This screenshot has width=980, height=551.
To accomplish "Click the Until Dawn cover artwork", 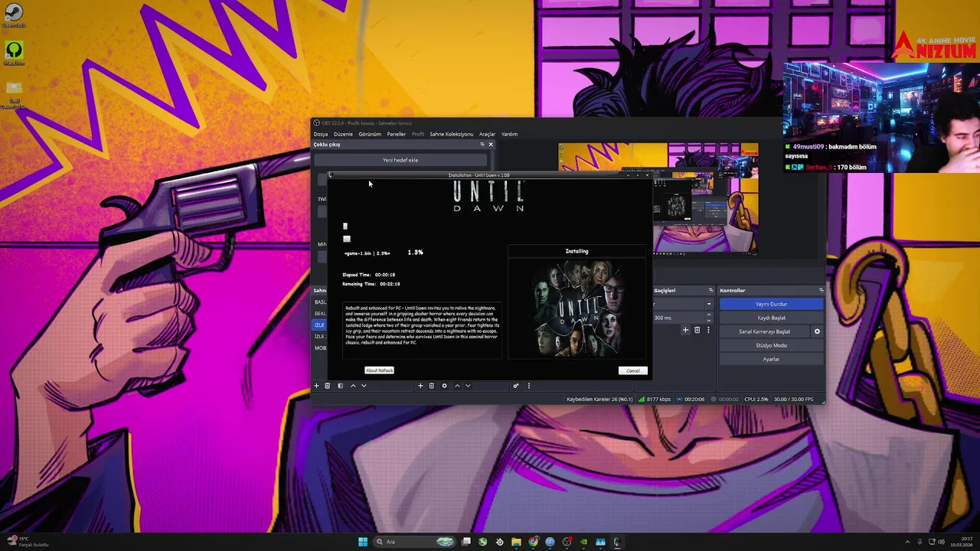I will [x=577, y=308].
